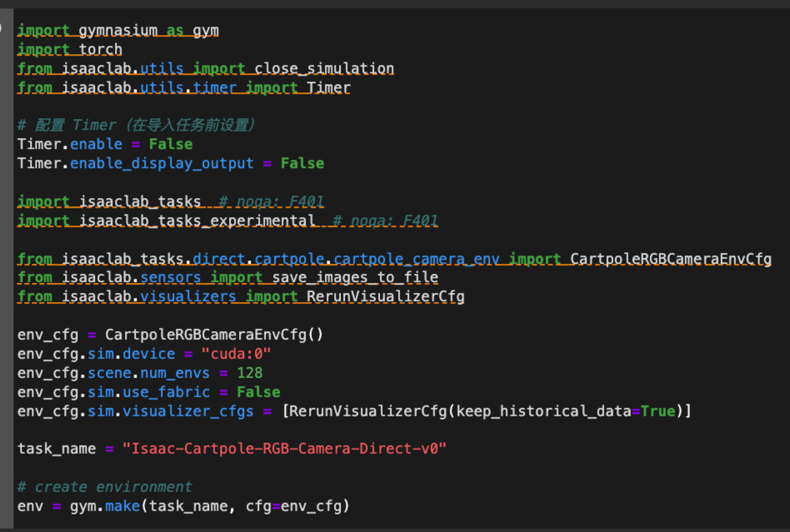Click 'gym.make' call on last line
The image size is (790, 532).
coord(105,506)
